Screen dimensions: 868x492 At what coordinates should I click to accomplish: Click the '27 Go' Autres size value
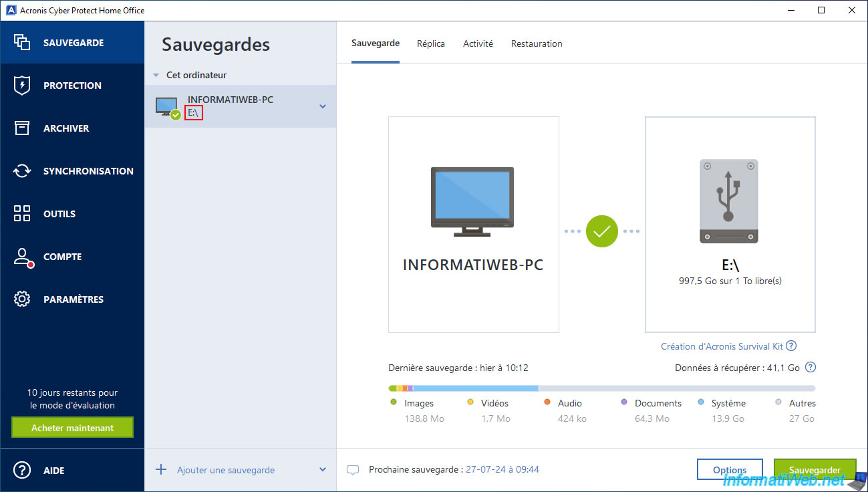(x=802, y=418)
